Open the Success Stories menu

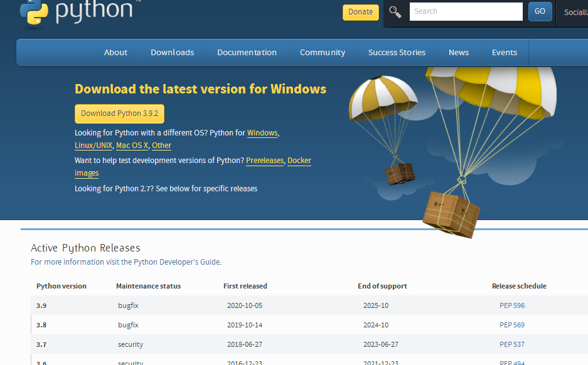tap(397, 53)
